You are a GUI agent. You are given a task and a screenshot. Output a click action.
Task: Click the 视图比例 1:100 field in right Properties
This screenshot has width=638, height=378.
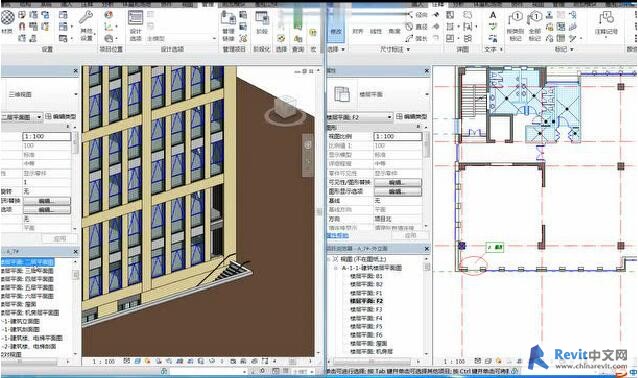point(398,136)
